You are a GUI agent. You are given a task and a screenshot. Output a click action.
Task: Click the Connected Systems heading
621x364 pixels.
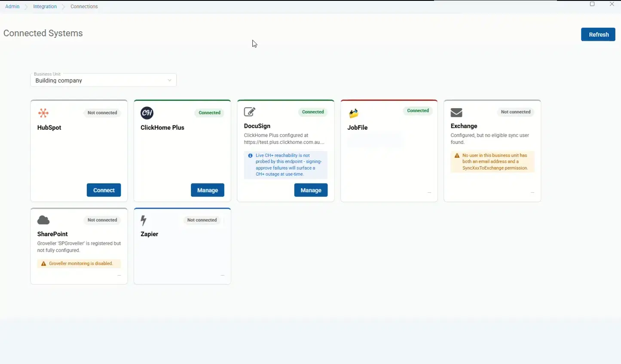pyautogui.click(x=43, y=33)
